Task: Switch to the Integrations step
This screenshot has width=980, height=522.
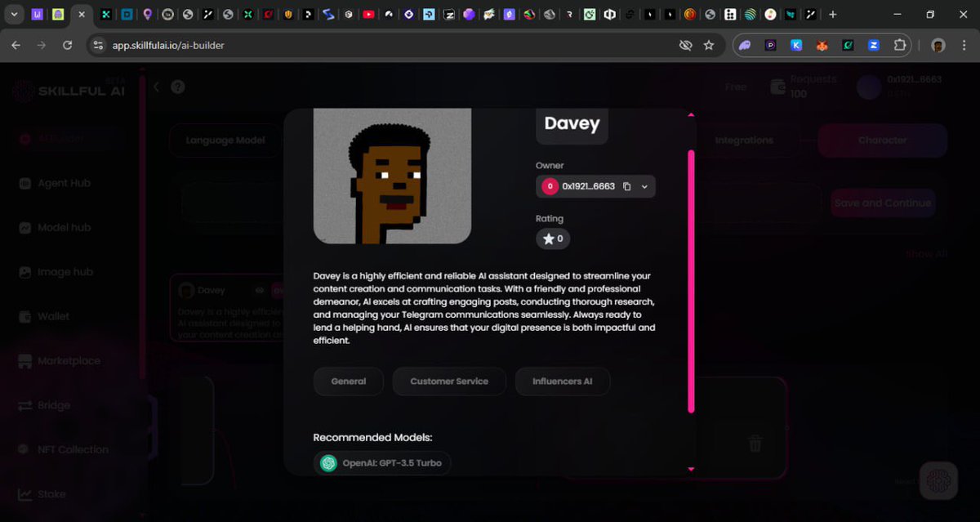Action: point(744,140)
